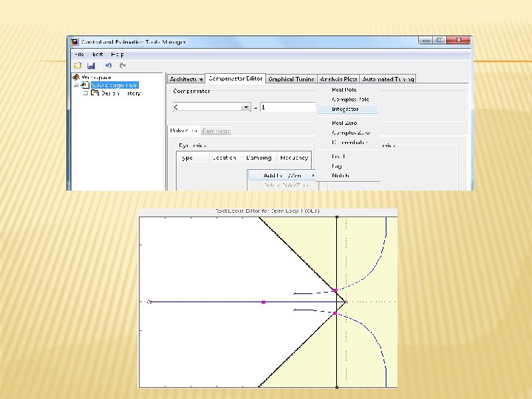Choose Lag from the submenu
532x399 pixels.
click(337, 166)
